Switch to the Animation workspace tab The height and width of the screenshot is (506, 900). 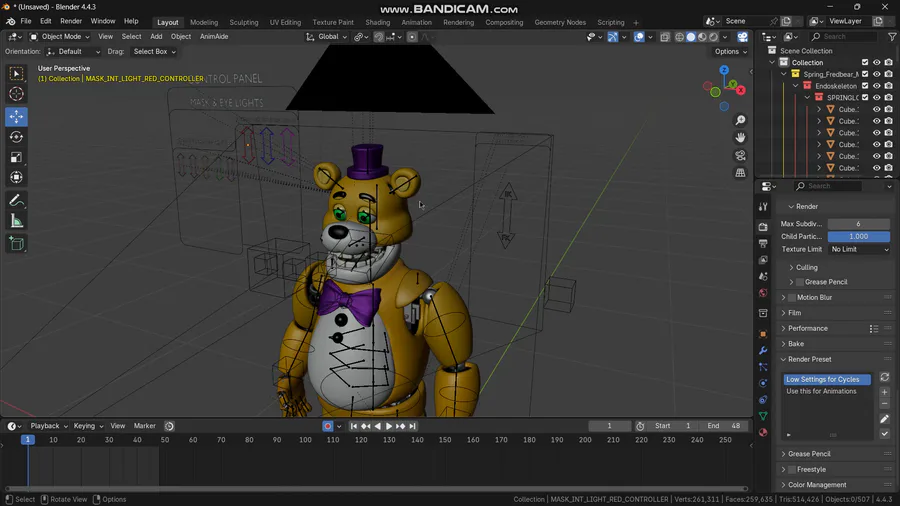[417, 22]
